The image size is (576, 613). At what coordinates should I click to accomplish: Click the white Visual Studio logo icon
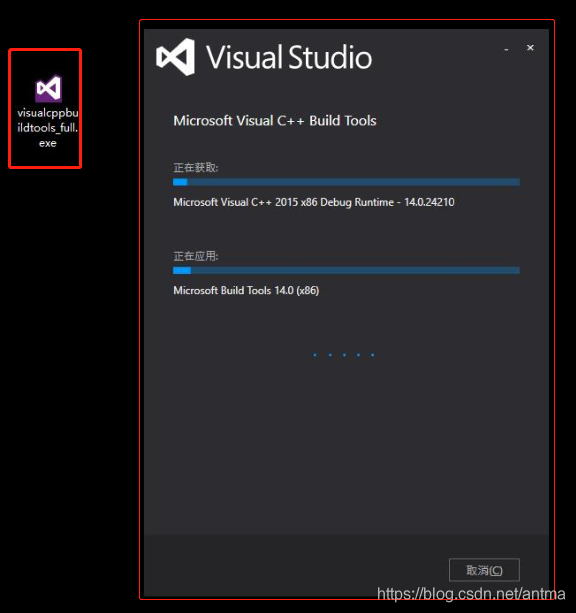pyautogui.click(x=176, y=57)
